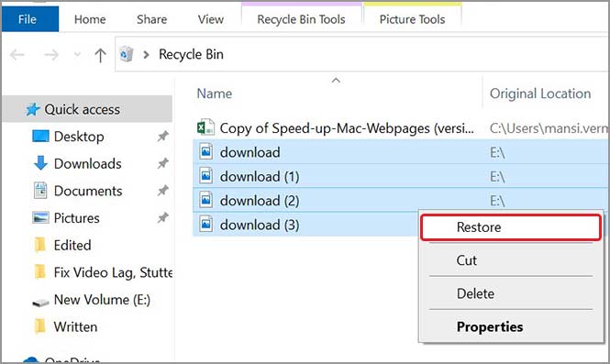The height and width of the screenshot is (364, 610).
Task: Open Documents in the navigation pane
Action: [x=88, y=191]
